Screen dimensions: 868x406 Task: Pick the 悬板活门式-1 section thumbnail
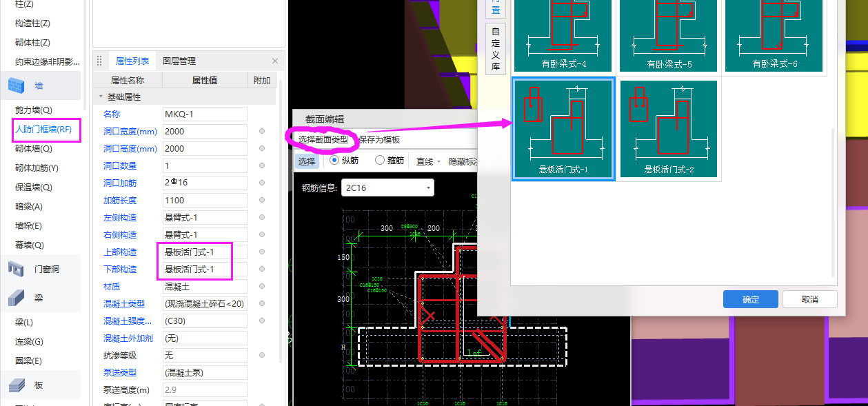pos(563,130)
